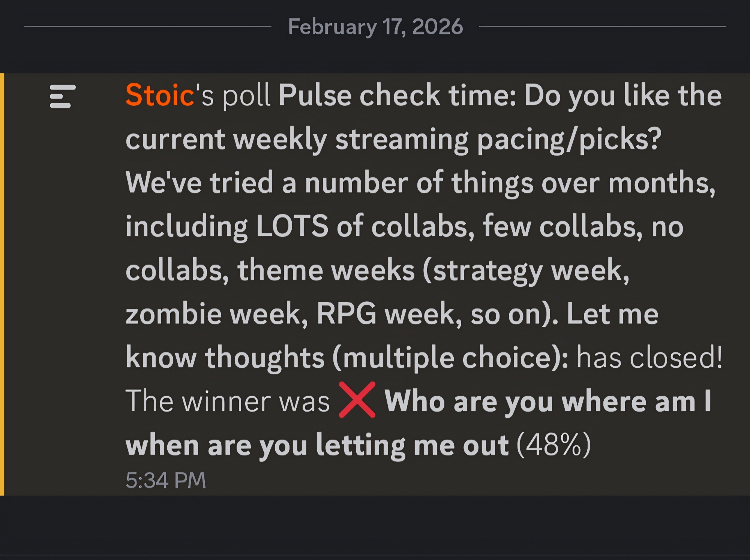Open Stoic's user profile from the orange name
Viewport: 750px width, 560px height.
coord(159,95)
